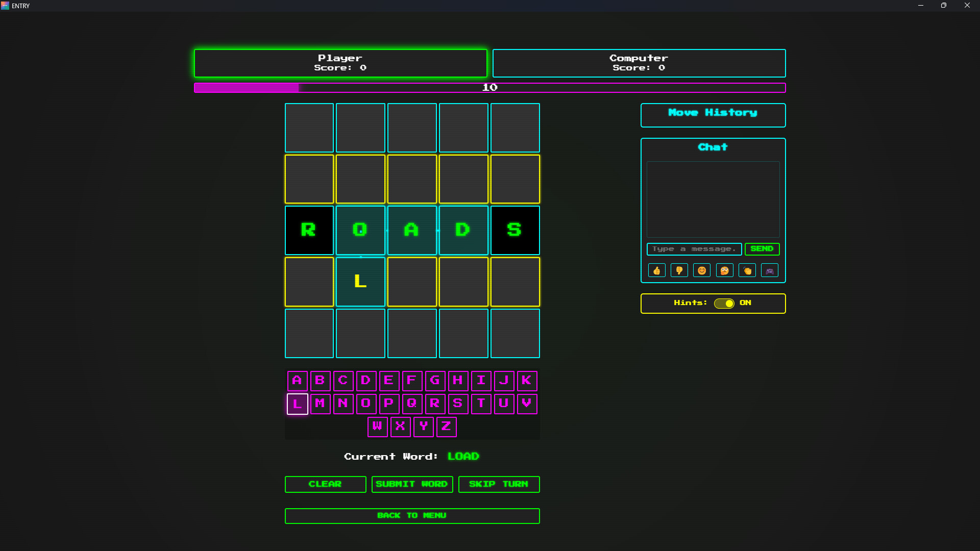This screenshot has height=551, width=980.
Task: Choose letter D from letter keys
Action: click(x=366, y=381)
